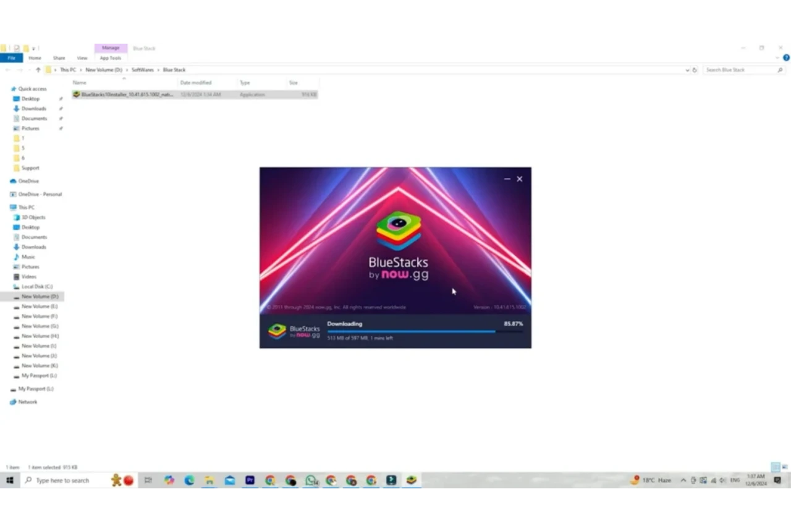Open New Volume (G:) drive
The height and width of the screenshot is (532, 791).
(40, 326)
